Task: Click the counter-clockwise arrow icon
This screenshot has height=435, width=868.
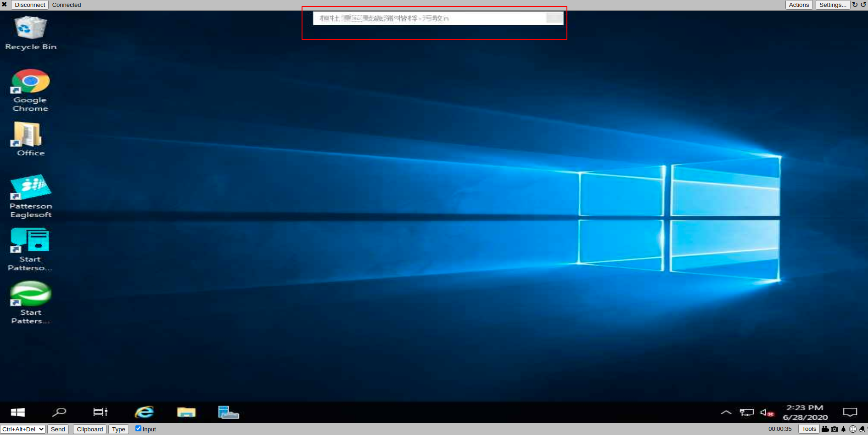Action: 863,5
